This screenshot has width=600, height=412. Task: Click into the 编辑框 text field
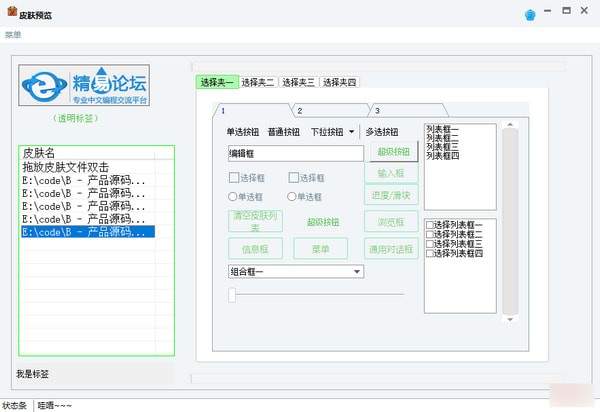point(294,154)
